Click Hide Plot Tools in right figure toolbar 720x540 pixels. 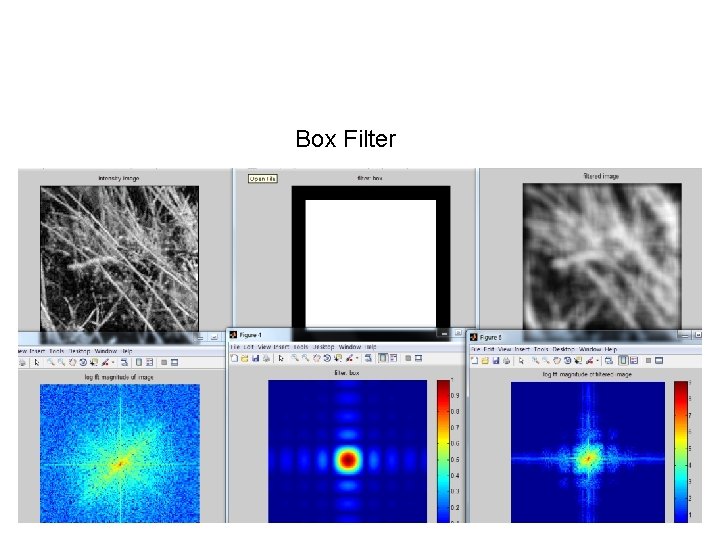coord(648,360)
